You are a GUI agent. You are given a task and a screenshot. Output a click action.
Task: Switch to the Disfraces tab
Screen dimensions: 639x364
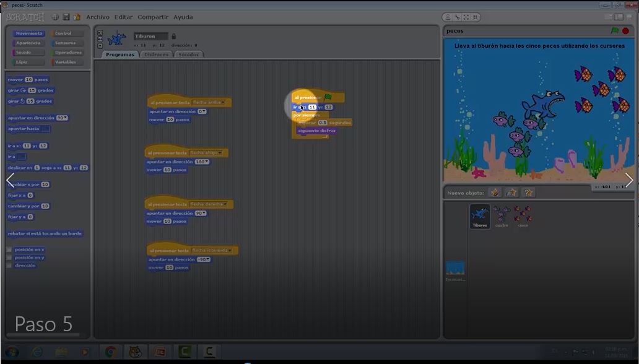(x=156, y=54)
